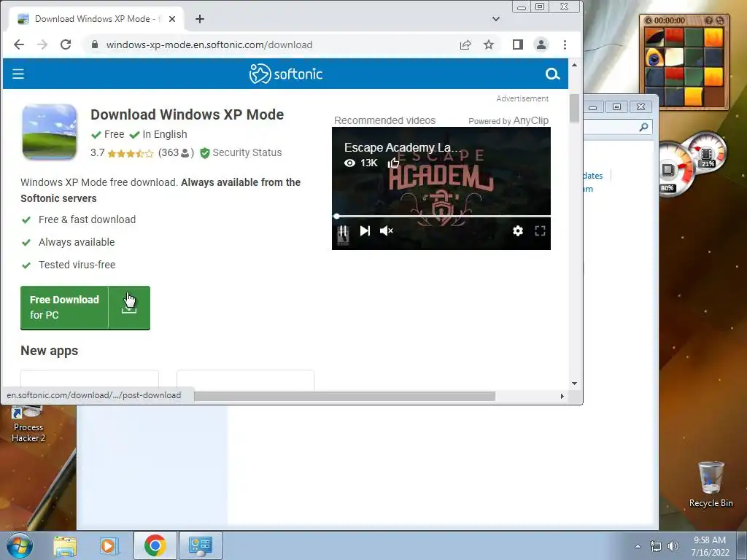Click the Powered by AnyClip link
Image resolution: width=747 pixels, height=560 pixels.
point(508,120)
